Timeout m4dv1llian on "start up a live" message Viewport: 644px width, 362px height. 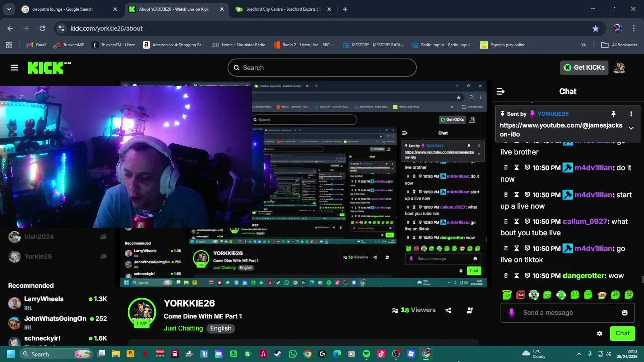[x=516, y=195]
